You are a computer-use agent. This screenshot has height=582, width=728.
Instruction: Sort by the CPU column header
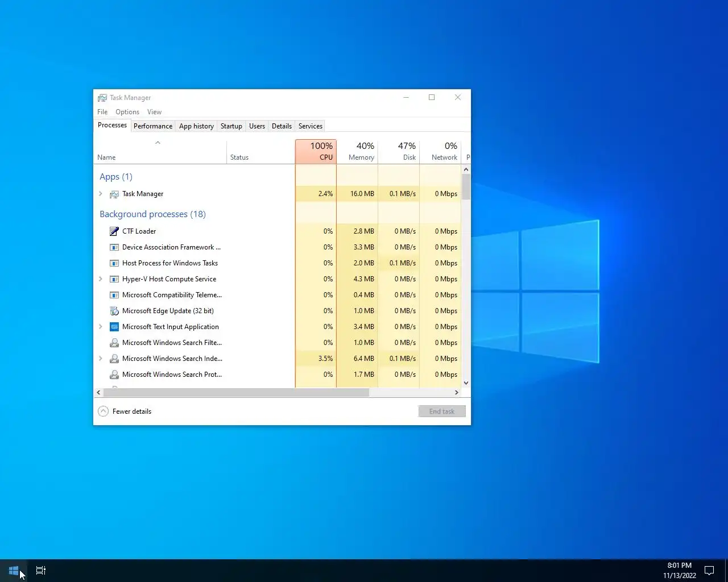pyautogui.click(x=316, y=152)
